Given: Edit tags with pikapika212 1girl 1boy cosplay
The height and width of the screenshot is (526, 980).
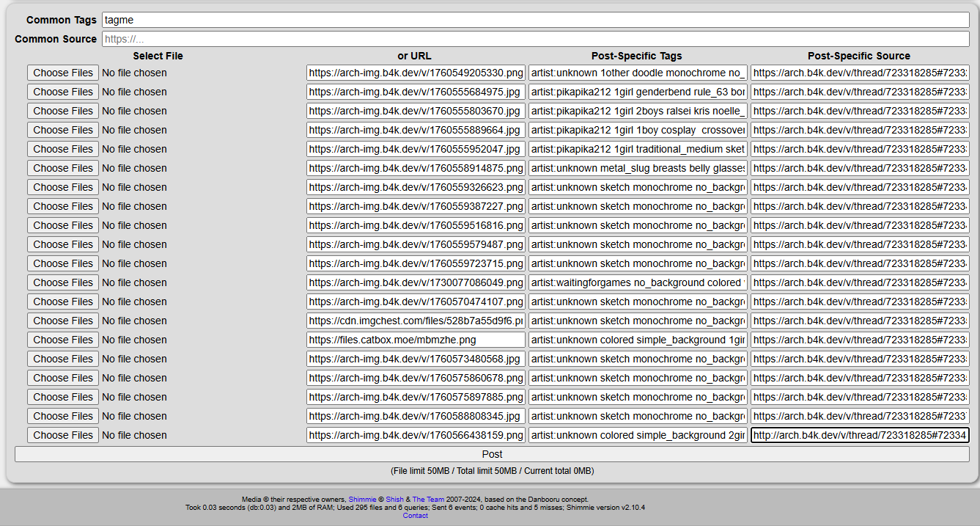Looking at the screenshot, I should tap(638, 130).
